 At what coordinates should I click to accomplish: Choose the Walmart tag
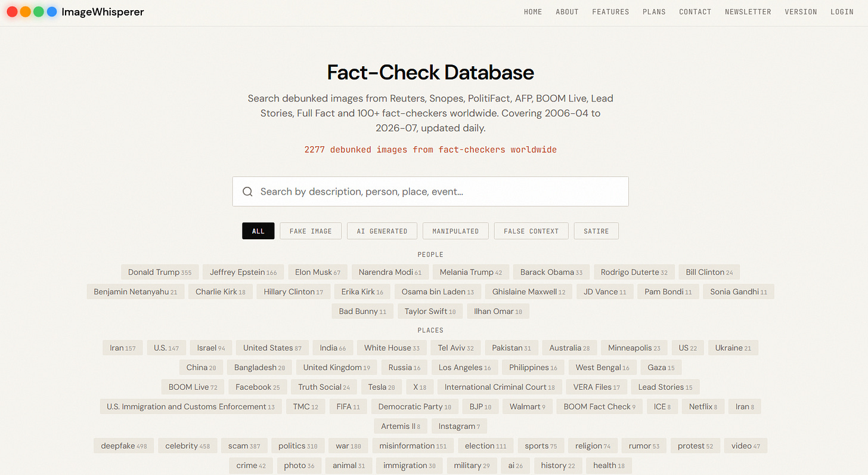(528, 407)
